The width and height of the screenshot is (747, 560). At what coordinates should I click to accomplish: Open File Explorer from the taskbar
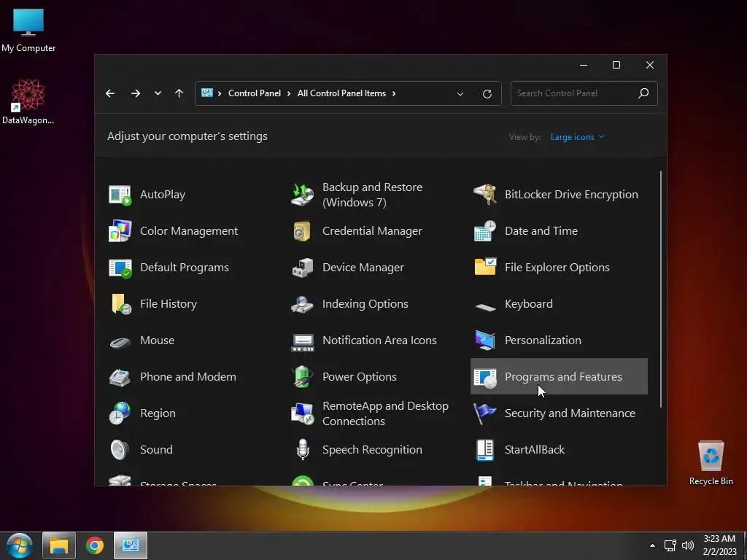point(59,545)
